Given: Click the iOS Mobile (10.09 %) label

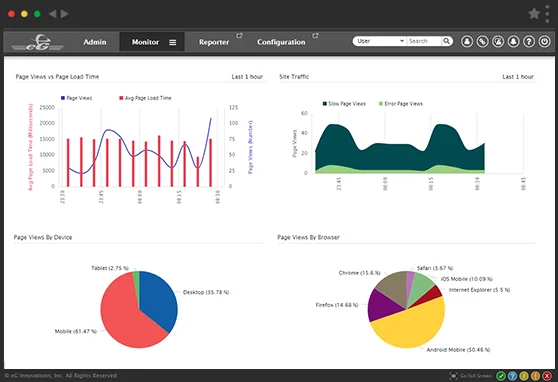Looking at the screenshot, I should 467,279.
